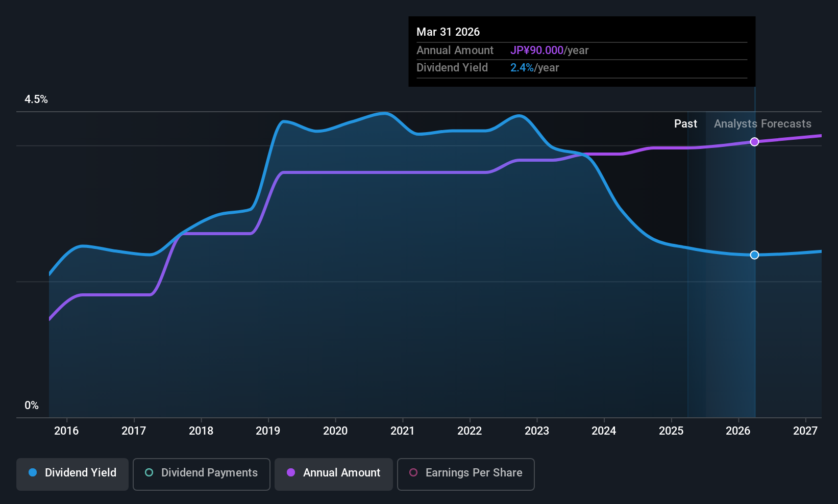The width and height of the screenshot is (838, 504).
Task: Select the purple data point on Annual Amount line
Action: (754, 142)
